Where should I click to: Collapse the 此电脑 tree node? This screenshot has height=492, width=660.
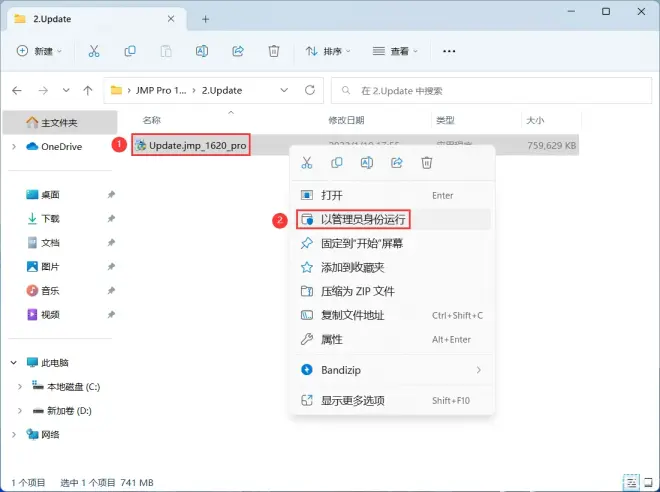[x=14, y=362]
